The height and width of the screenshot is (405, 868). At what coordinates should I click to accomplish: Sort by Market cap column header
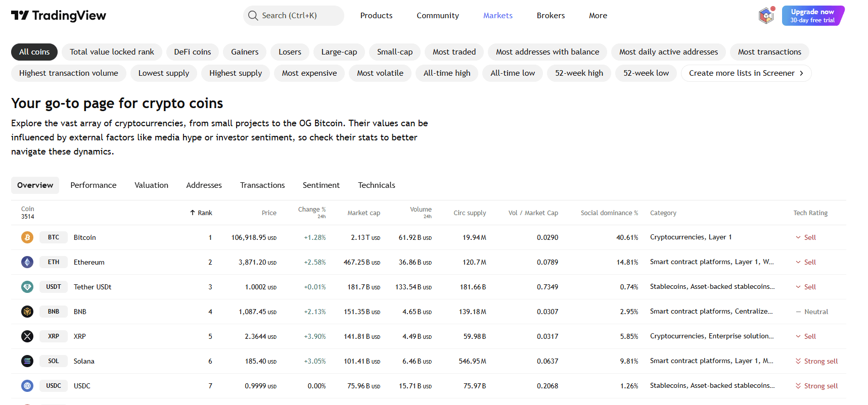(363, 213)
